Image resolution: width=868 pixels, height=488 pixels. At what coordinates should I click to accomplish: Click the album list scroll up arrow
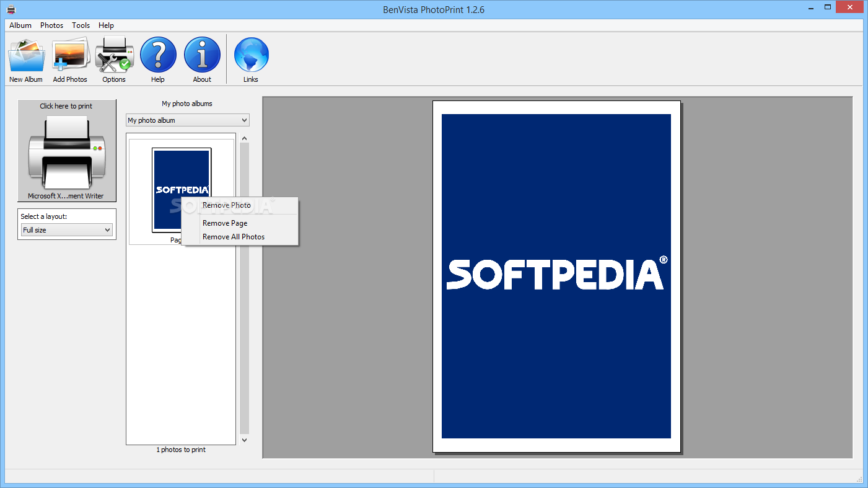click(244, 138)
